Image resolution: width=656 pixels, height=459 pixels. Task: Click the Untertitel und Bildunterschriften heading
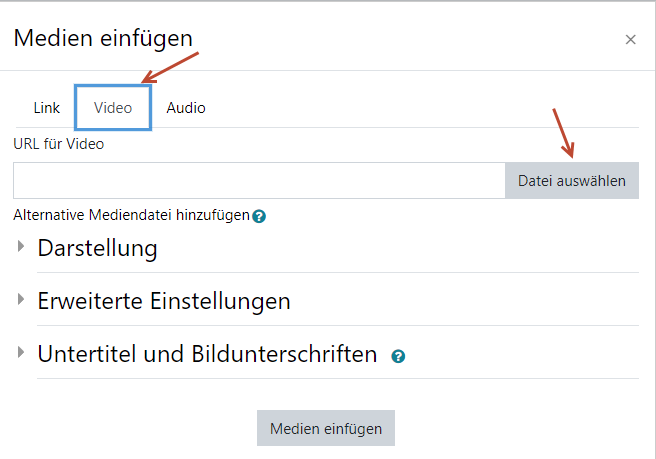pos(207,354)
